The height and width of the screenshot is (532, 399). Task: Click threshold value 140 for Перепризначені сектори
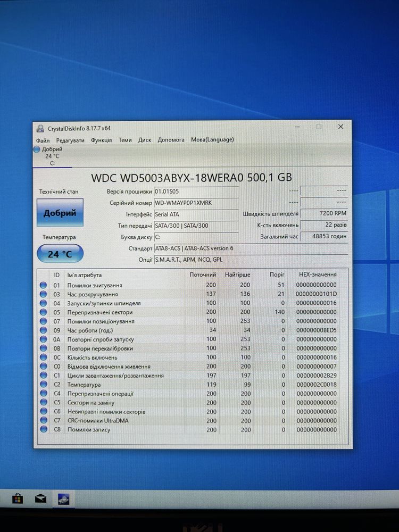(280, 312)
